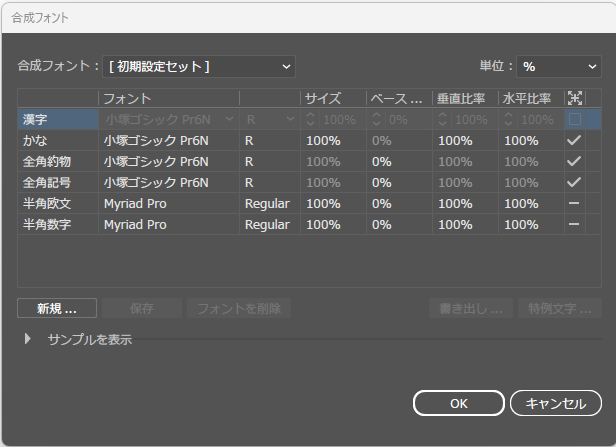Click the ベースライン value in the 半角欧文 row
The image size is (616, 447).
[382, 204]
